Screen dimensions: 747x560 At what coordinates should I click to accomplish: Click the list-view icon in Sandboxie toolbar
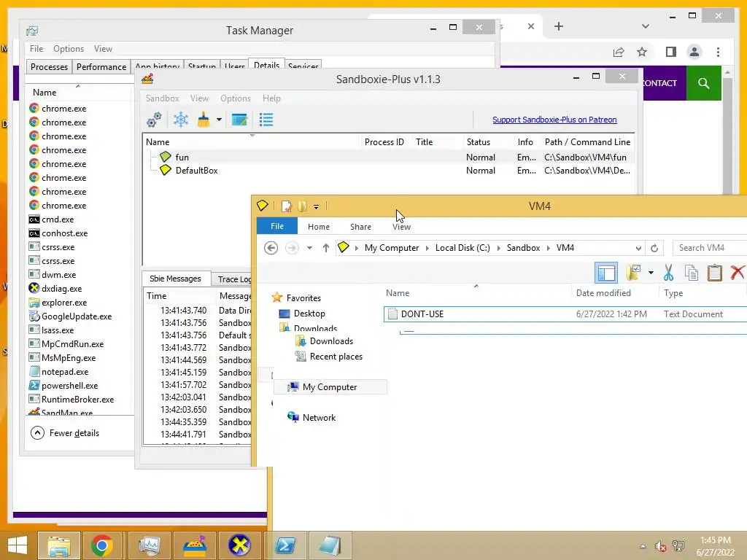pyautogui.click(x=266, y=120)
